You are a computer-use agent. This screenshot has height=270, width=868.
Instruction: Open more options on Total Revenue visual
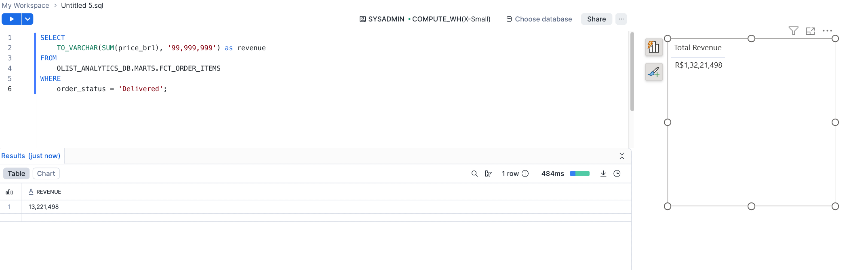827,31
